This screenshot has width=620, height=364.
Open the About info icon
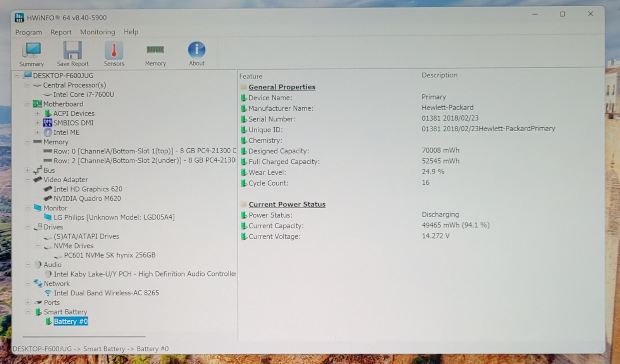point(197,50)
